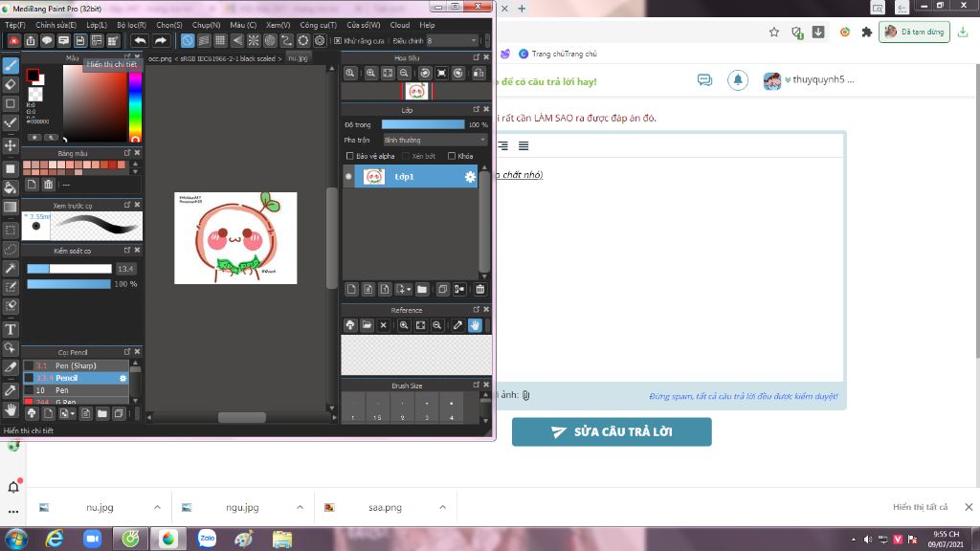The image size is (980, 551).
Task: Expand the ngu.jpg download chevron
Action: click(x=300, y=507)
